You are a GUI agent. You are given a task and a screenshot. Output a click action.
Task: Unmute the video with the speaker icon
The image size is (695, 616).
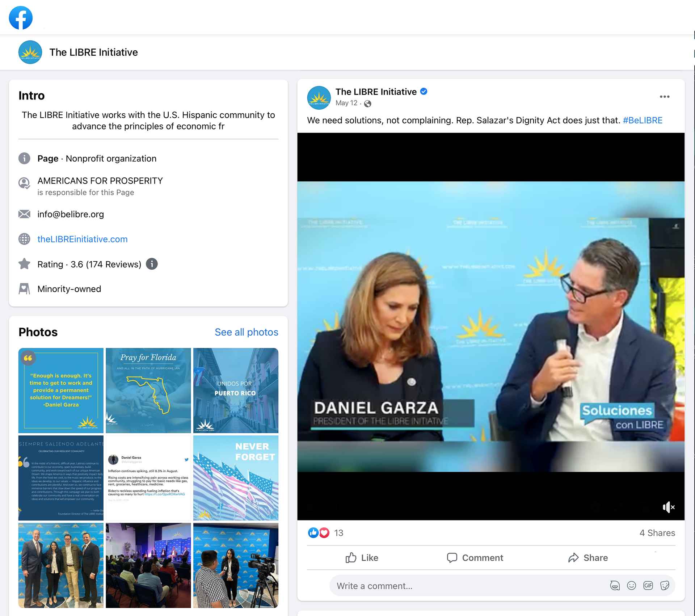coord(668,507)
